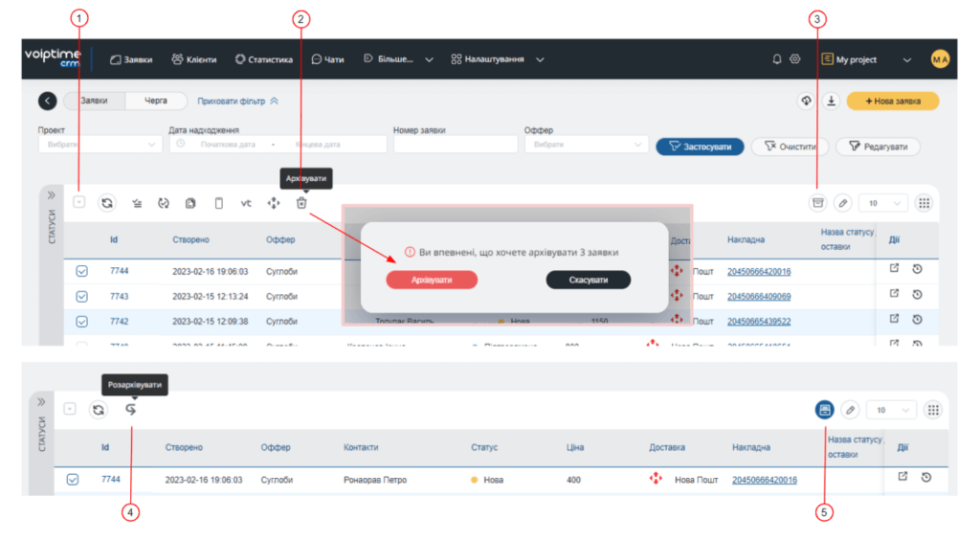The image size is (980, 541).
Task: Click the trash can Архівувати icon
Action: pos(301,203)
